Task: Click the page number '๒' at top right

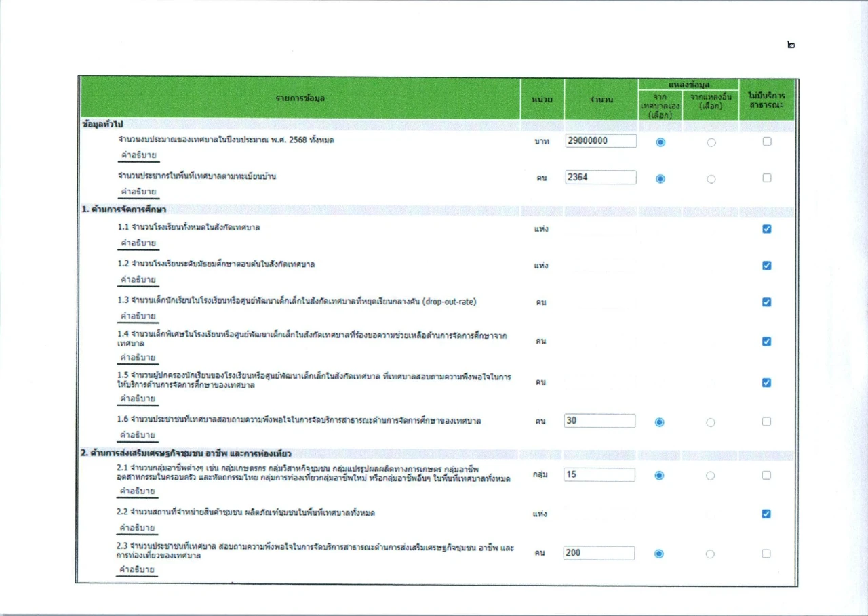Action: 791,45
